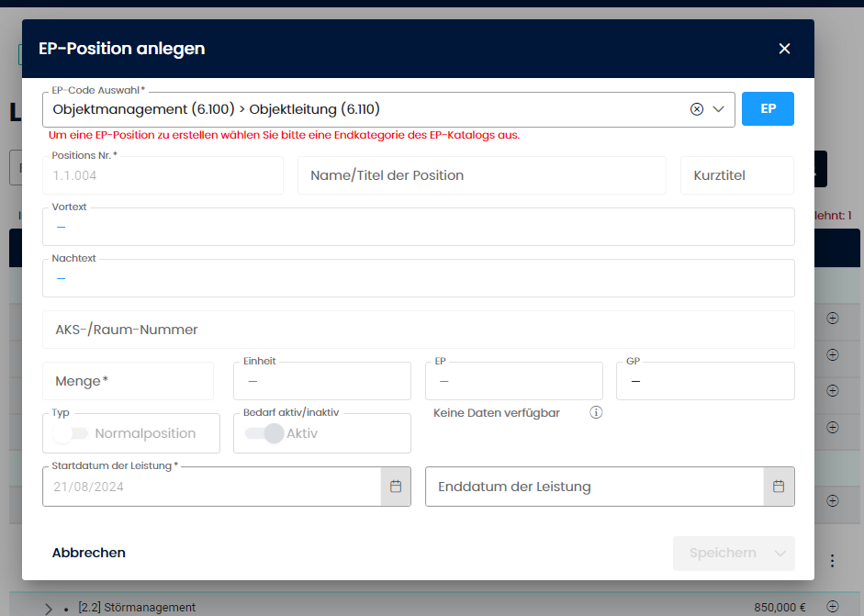Open calendar picker for Enddatum der Leistung

pyautogui.click(x=779, y=487)
